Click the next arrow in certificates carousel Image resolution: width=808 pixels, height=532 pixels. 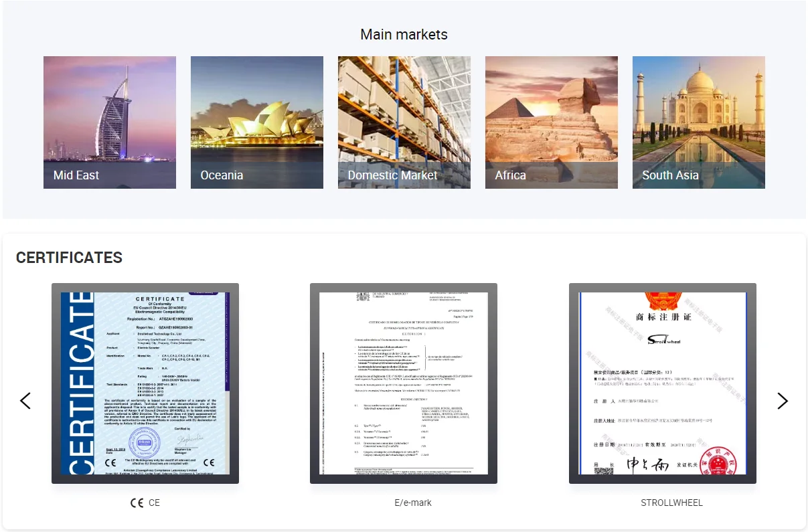[x=782, y=401]
